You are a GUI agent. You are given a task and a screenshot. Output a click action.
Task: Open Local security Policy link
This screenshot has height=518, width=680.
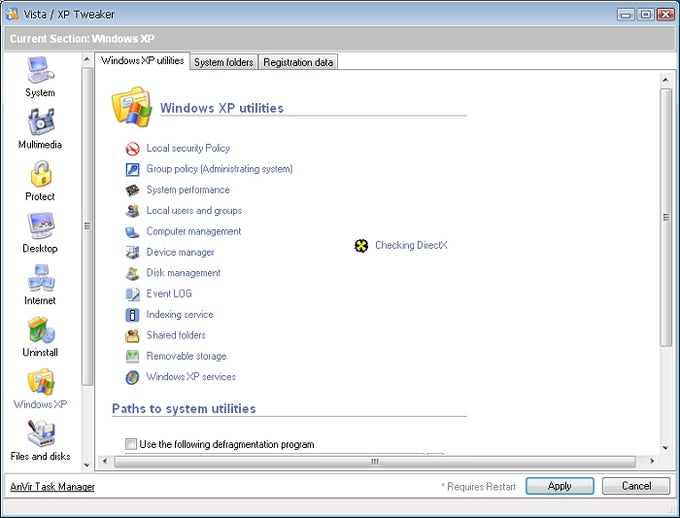pyautogui.click(x=188, y=148)
